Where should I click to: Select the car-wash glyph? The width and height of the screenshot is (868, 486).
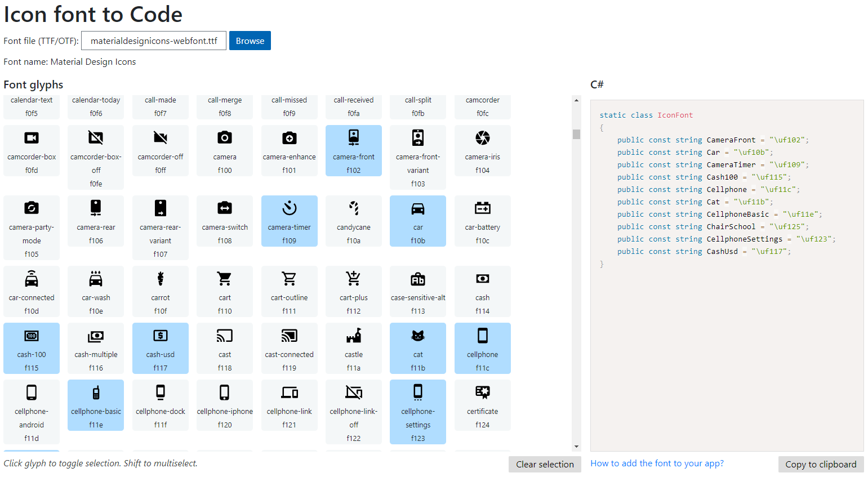(96, 291)
